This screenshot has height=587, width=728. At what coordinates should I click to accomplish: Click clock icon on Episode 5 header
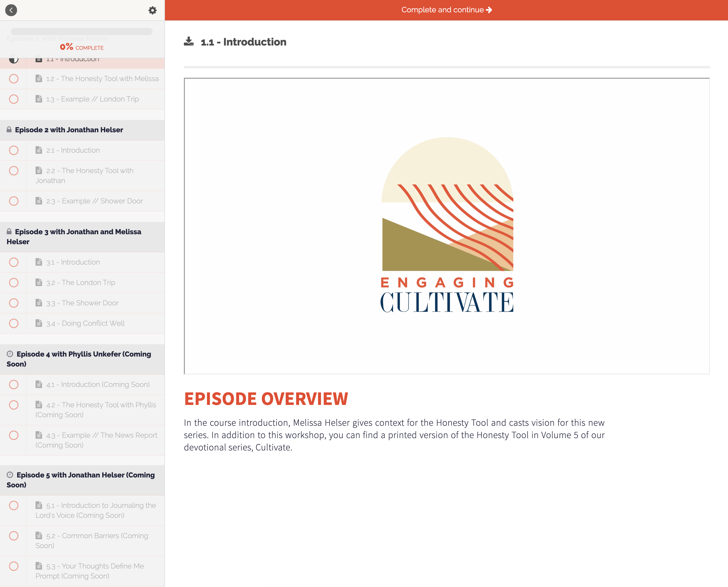(x=10, y=475)
